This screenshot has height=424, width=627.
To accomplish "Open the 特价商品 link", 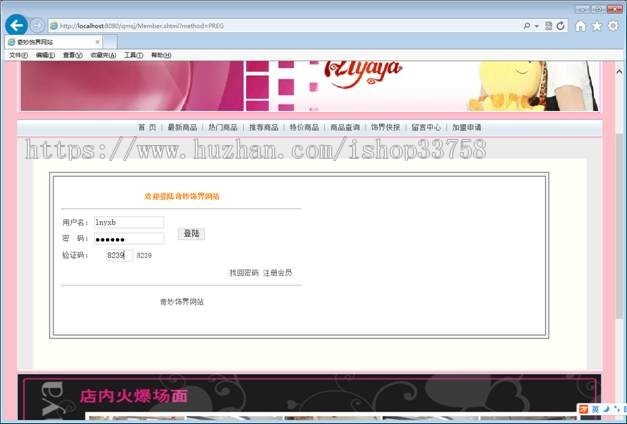I will tap(304, 128).
